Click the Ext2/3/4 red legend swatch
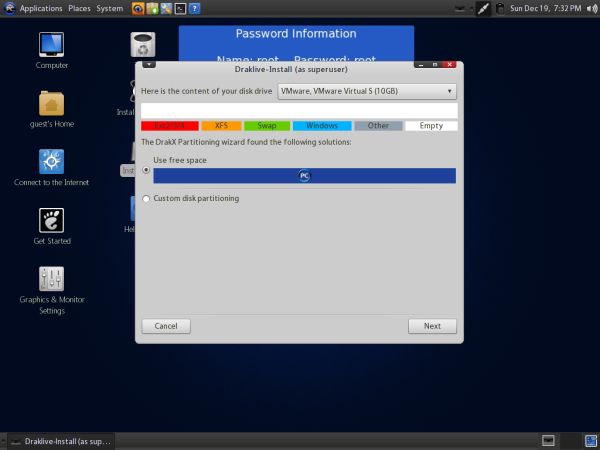The width and height of the screenshot is (600, 450). point(170,126)
